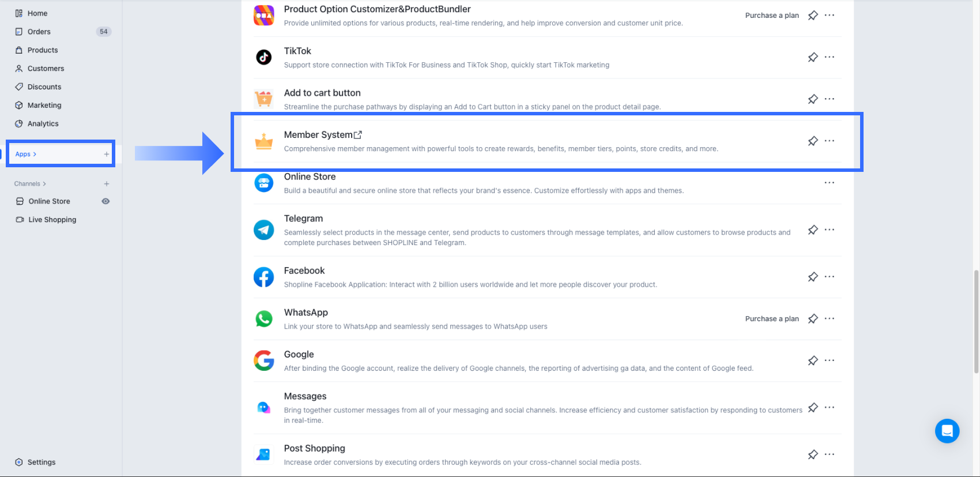Expand the Apps section chevron
The height and width of the screenshot is (477, 980).
point(35,154)
